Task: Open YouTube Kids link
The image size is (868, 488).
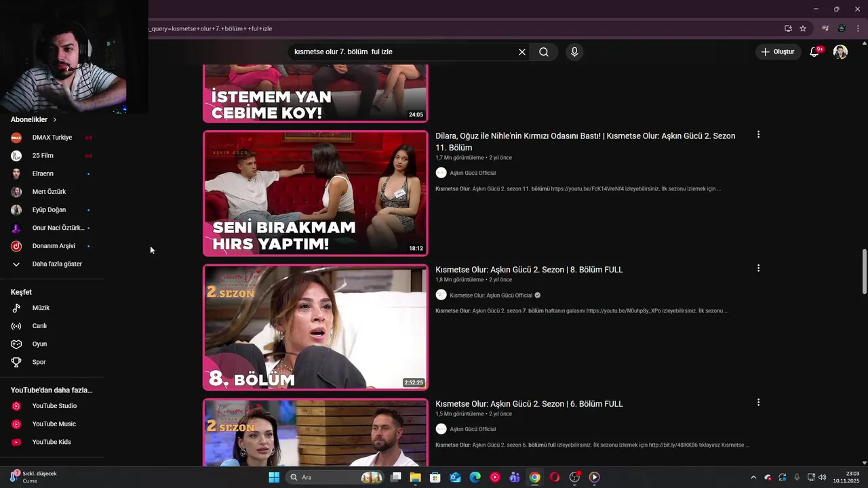Action: tap(52, 442)
